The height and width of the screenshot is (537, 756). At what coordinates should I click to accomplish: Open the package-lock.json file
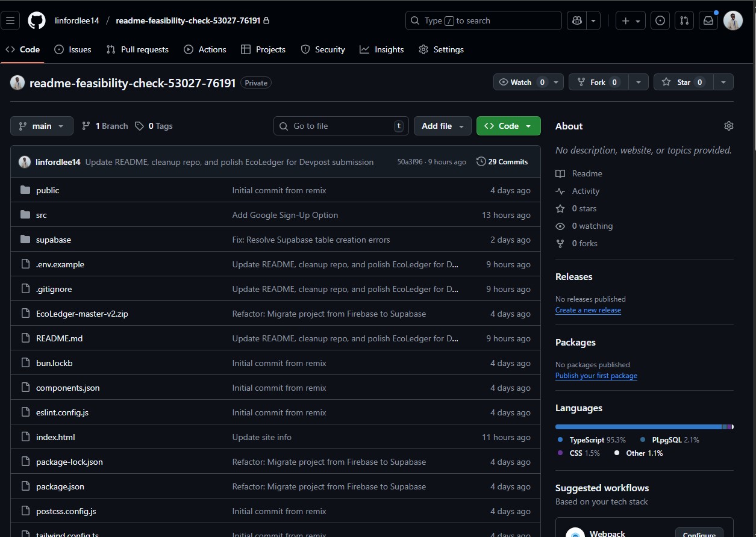click(x=69, y=462)
